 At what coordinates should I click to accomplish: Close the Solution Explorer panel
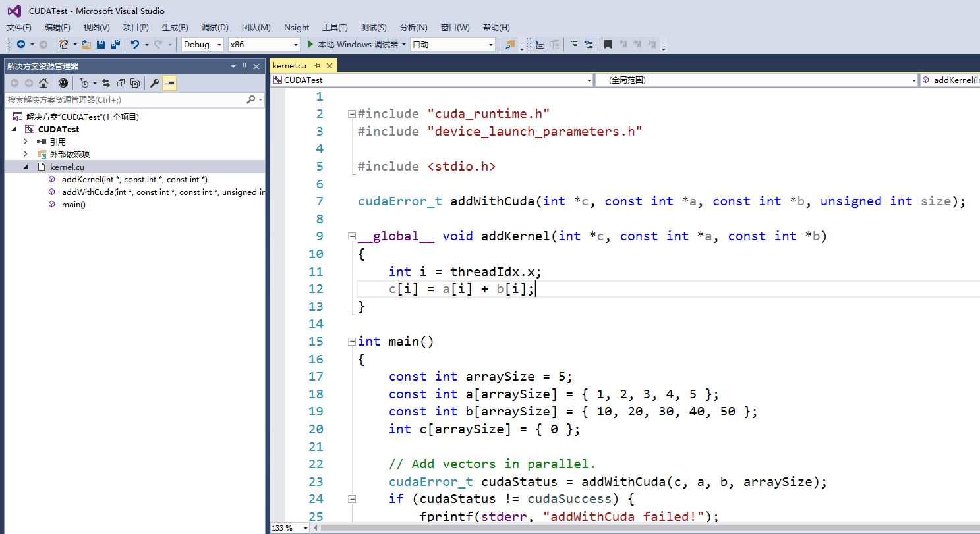point(258,66)
